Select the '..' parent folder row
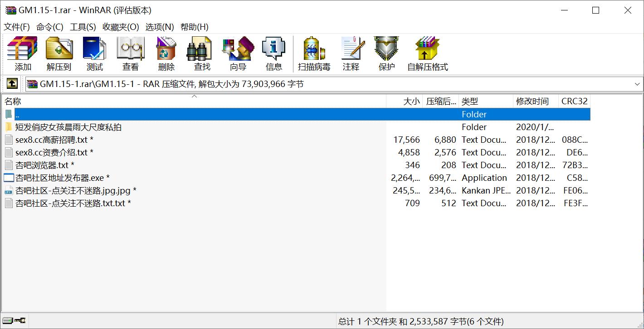 pyautogui.click(x=296, y=114)
